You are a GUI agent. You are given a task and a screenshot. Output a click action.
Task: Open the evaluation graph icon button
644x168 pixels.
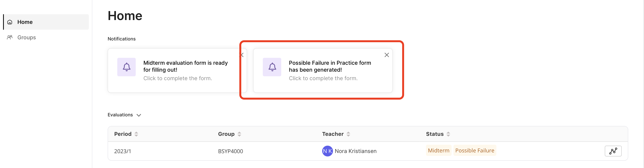pos(613,151)
